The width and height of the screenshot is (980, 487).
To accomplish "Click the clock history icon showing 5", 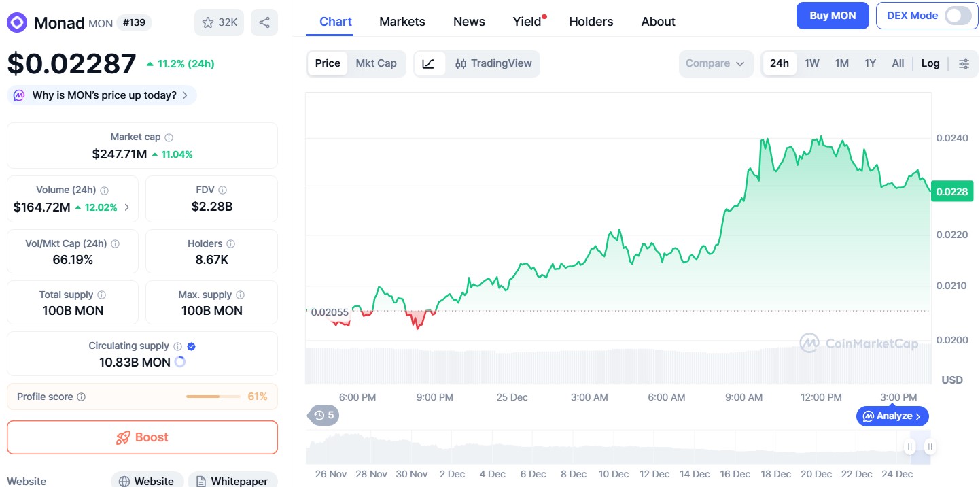I will (x=323, y=415).
